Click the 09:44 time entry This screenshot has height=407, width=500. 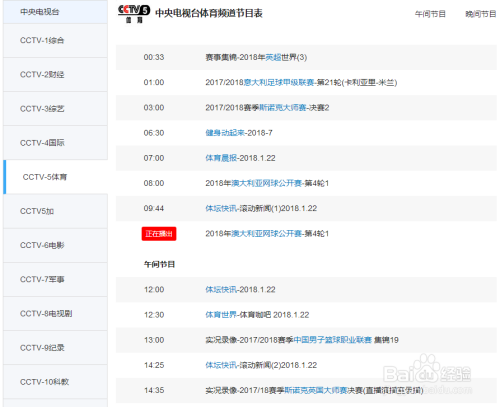point(154,208)
